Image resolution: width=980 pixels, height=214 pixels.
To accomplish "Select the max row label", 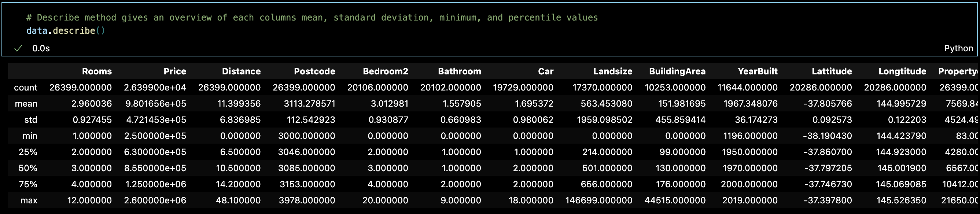I will point(29,201).
